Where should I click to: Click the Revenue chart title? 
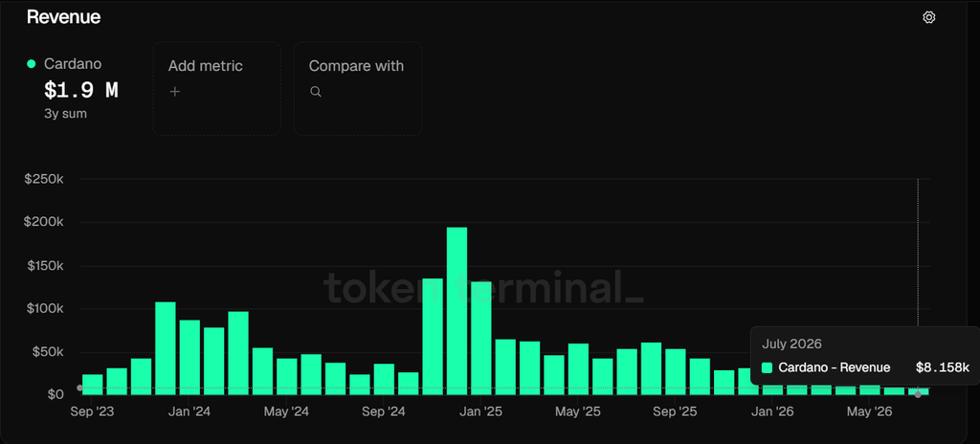64,17
